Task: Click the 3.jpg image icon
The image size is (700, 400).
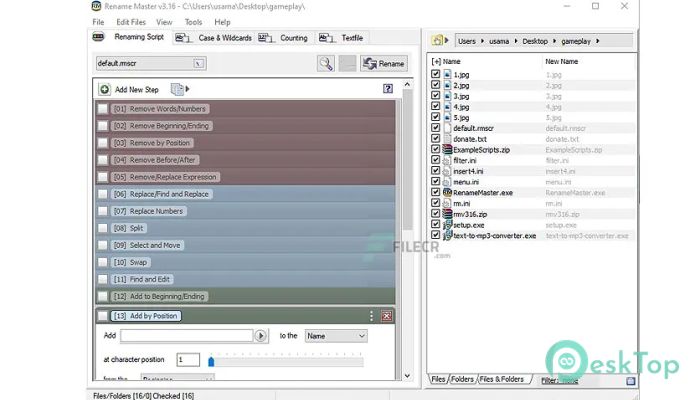Action: click(447, 96)
